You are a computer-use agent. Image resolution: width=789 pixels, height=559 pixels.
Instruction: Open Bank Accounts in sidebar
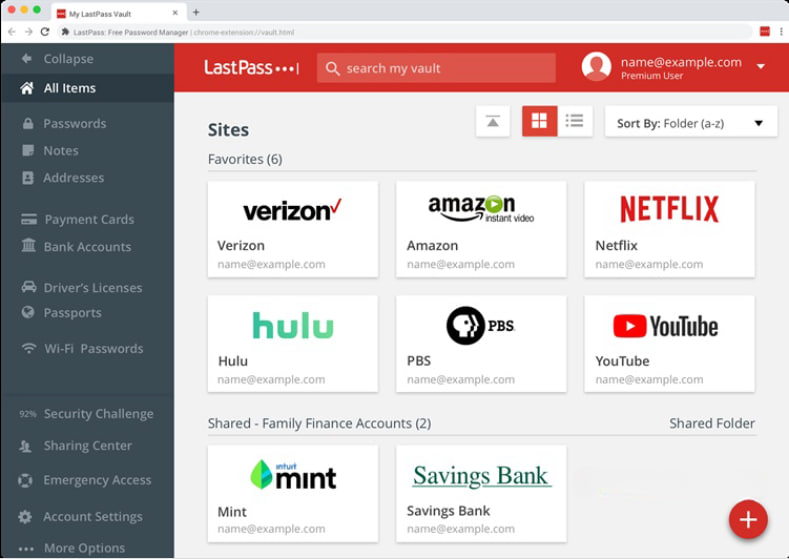pyautogui.click(x=87, y=247)
